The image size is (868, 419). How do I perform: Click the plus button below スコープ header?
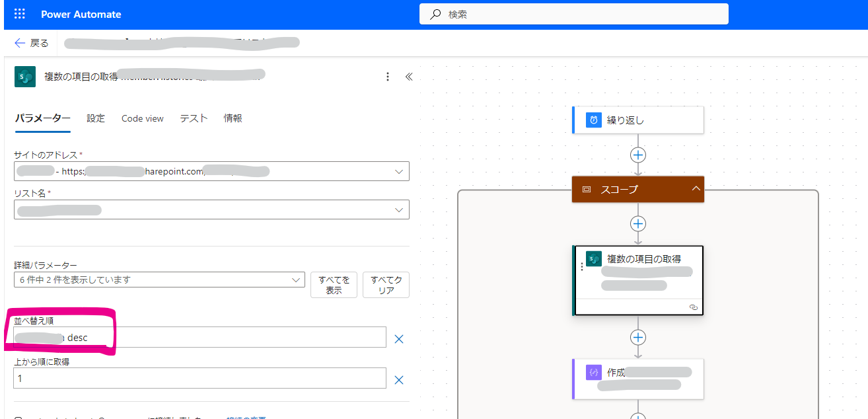tap(637, 223)
